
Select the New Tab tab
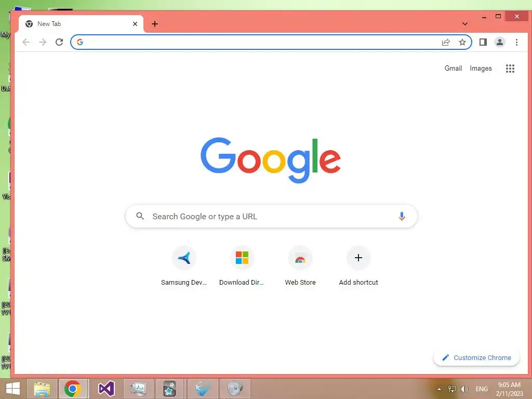pos(81,24)
